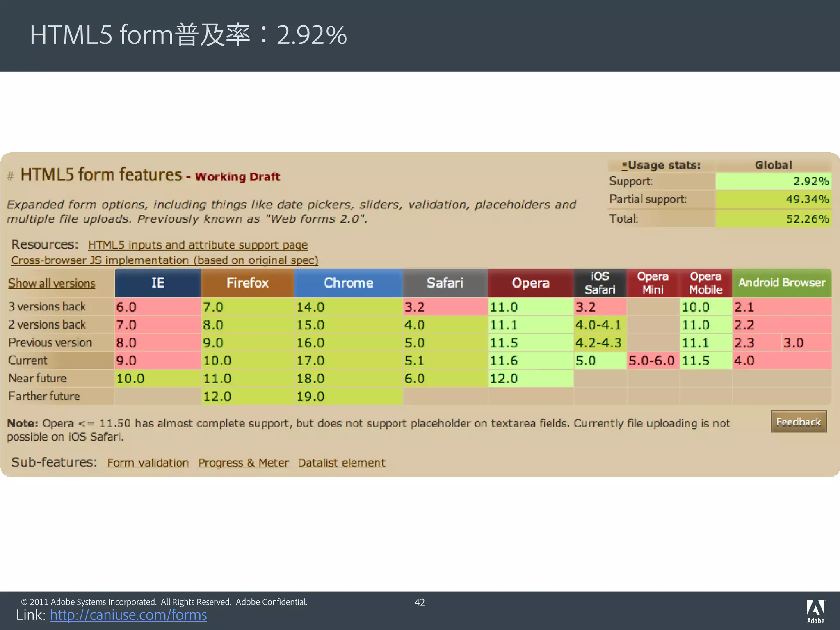Click the IE 6.0 cell

[x=158, y=307]
